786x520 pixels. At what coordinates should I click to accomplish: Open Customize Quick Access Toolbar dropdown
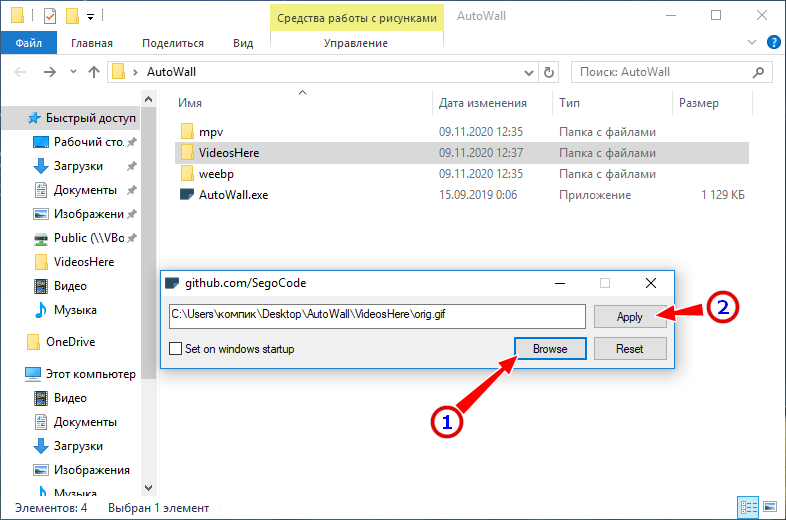click(x=90, y=17)
